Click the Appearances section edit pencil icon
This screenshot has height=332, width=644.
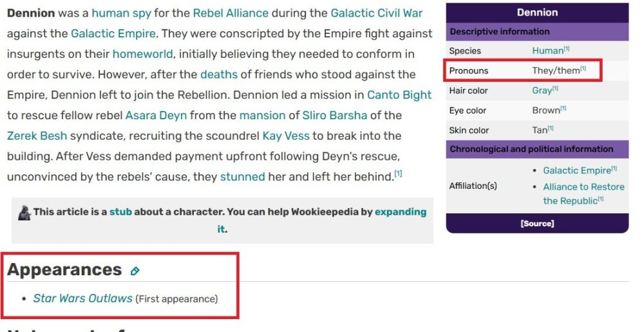point(135,271)
